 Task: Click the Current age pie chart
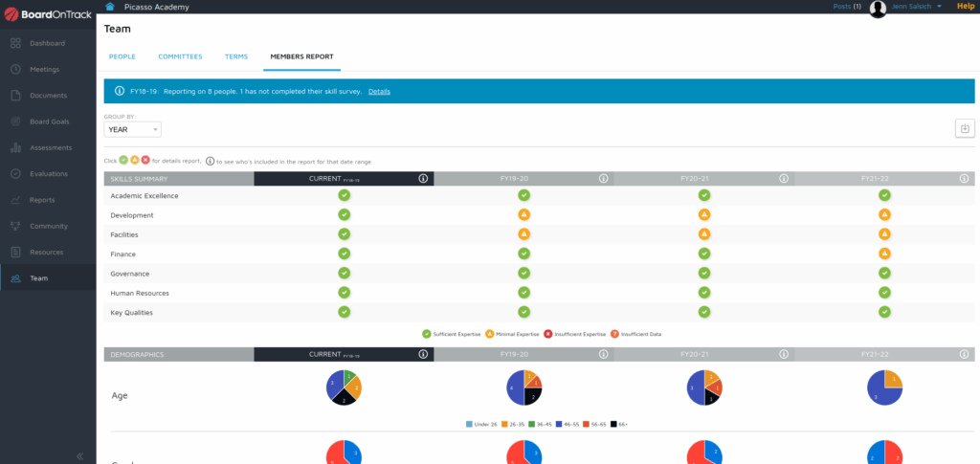(x=344, y=387)
